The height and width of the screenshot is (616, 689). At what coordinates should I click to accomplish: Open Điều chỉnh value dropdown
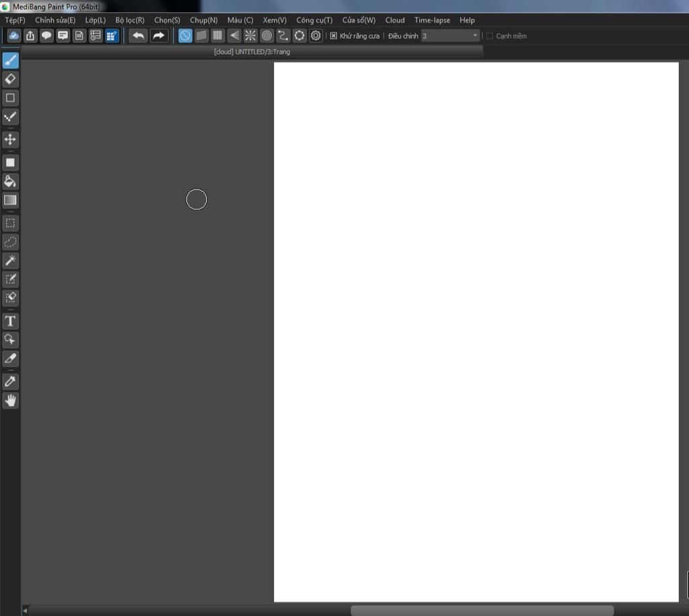[450, 36]
